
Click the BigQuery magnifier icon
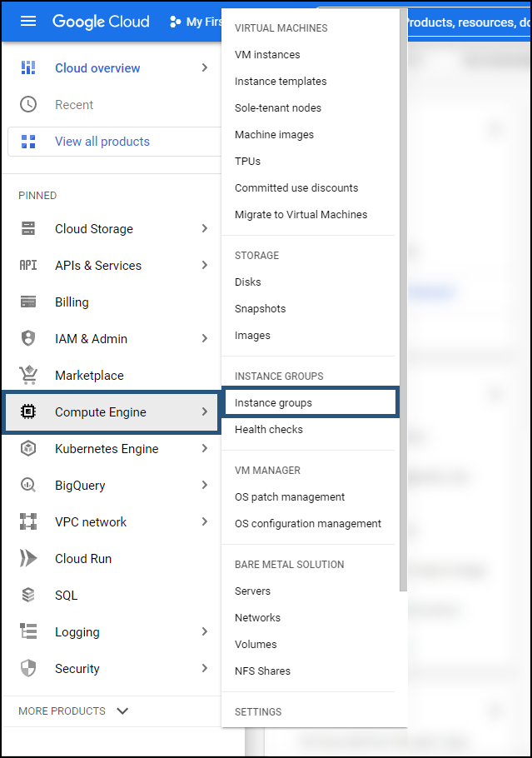point(28,485)
